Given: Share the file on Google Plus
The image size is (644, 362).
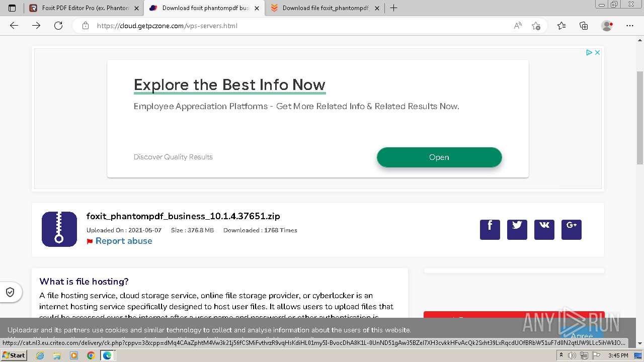Looking at the screenshot, I should [572, 230].
